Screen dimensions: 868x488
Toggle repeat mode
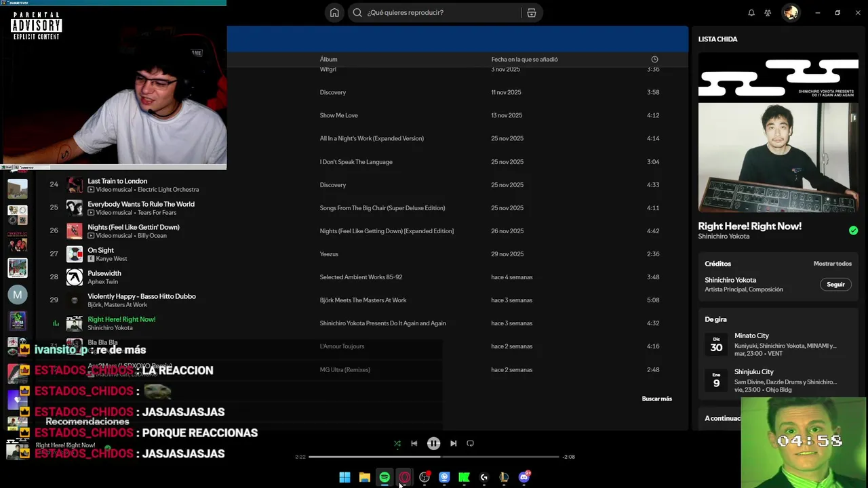pos(470,443)
